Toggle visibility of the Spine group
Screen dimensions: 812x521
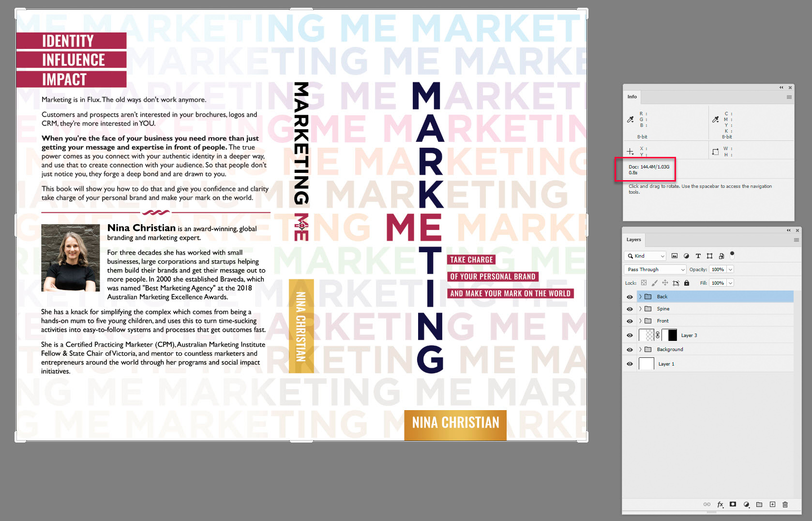tap(630, 308)
